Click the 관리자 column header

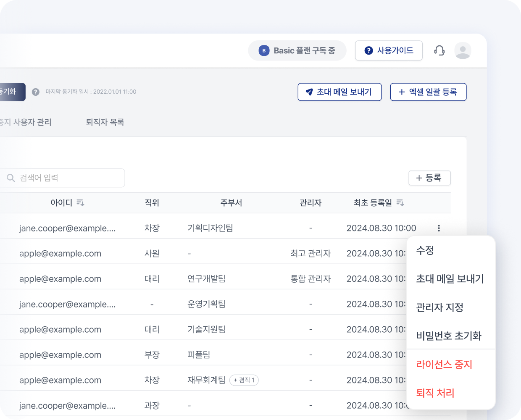click(310, 203)
